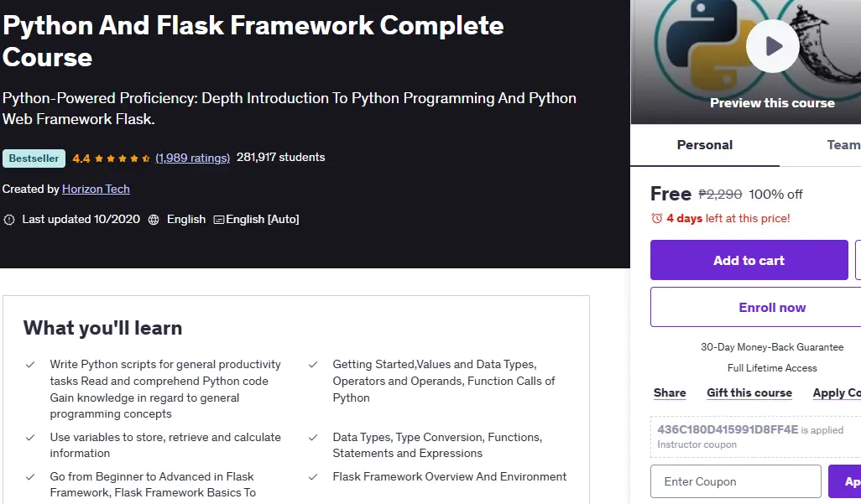Image resolution: width=861 pixels, height=504 pixels.
Task: Click the Python-Powered Proficiency subtitle text
Action: click(x=290, y=109)
